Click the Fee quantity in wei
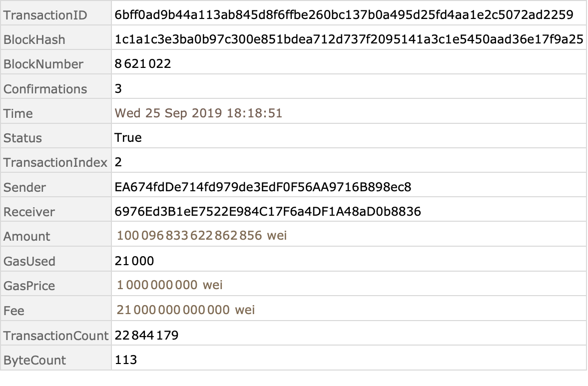 click(x=186, y=310)
